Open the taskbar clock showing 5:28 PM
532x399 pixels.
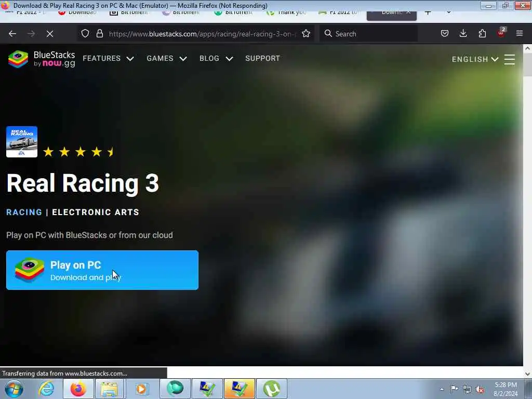point(506,389)
